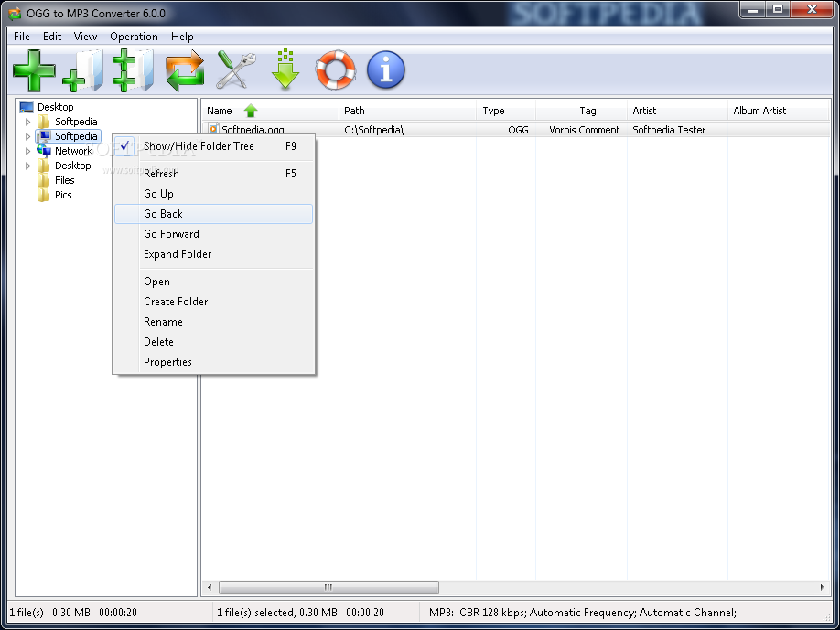The height and width of the screenshot is (630, 840).
Task: Open settings via screwdriver and wrench icon
Action: [236, 70]
